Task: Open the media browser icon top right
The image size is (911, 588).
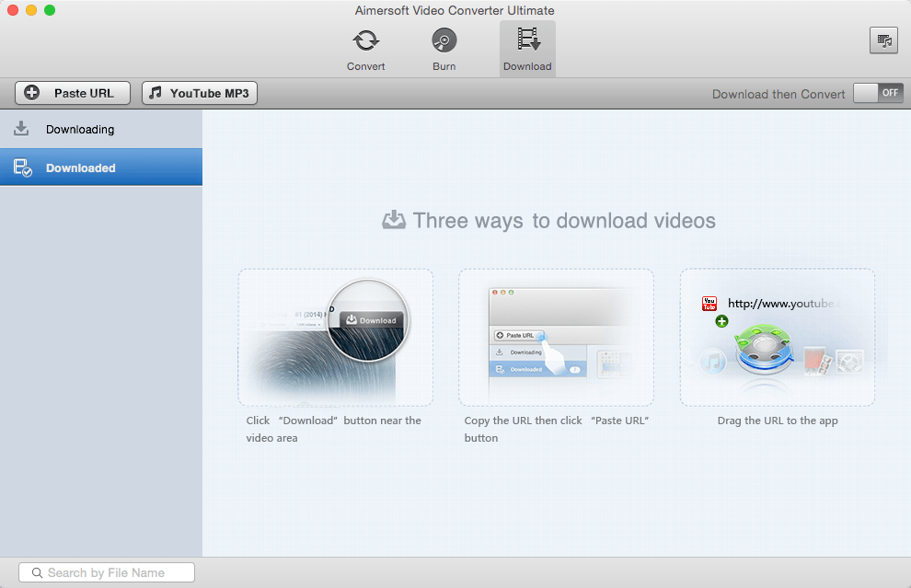Action: 883,40
